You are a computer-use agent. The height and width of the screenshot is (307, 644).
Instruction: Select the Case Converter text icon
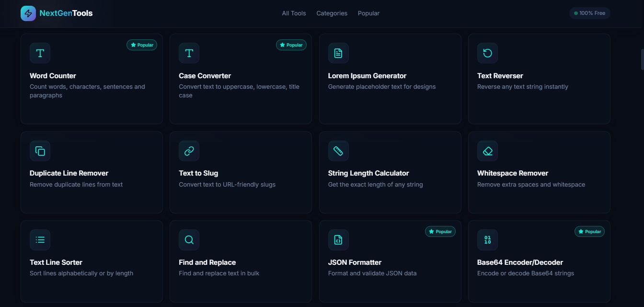189,53
